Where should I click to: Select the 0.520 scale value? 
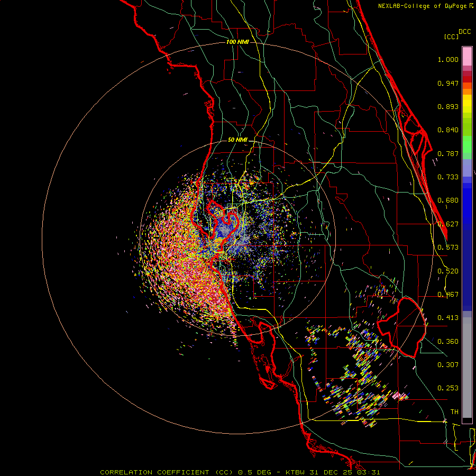(x=448, y=271)
